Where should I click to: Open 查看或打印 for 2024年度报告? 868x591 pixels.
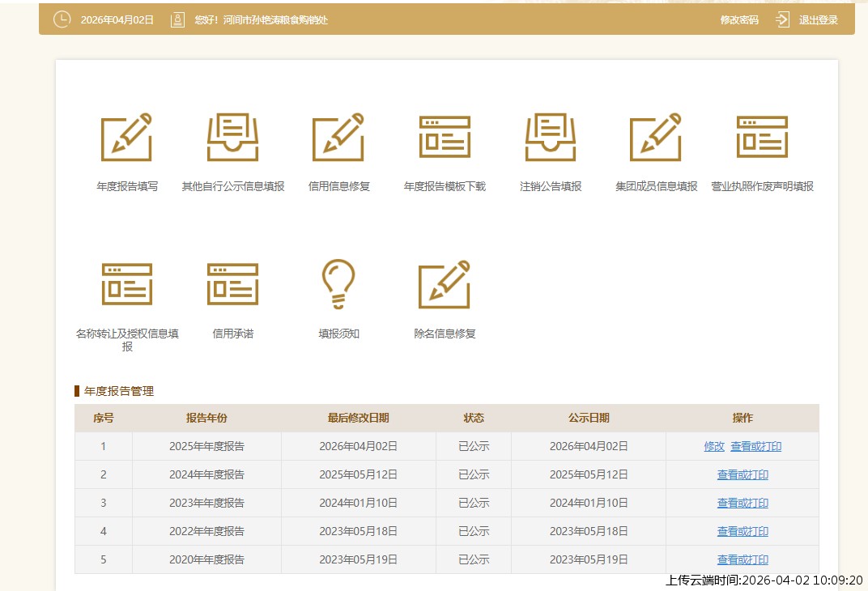coord(742,474)
